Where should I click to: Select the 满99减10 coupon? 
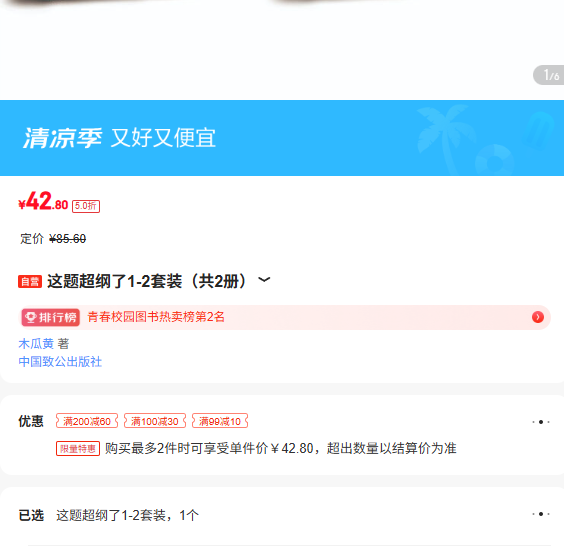pyautogui.click(x=220, y=421)
